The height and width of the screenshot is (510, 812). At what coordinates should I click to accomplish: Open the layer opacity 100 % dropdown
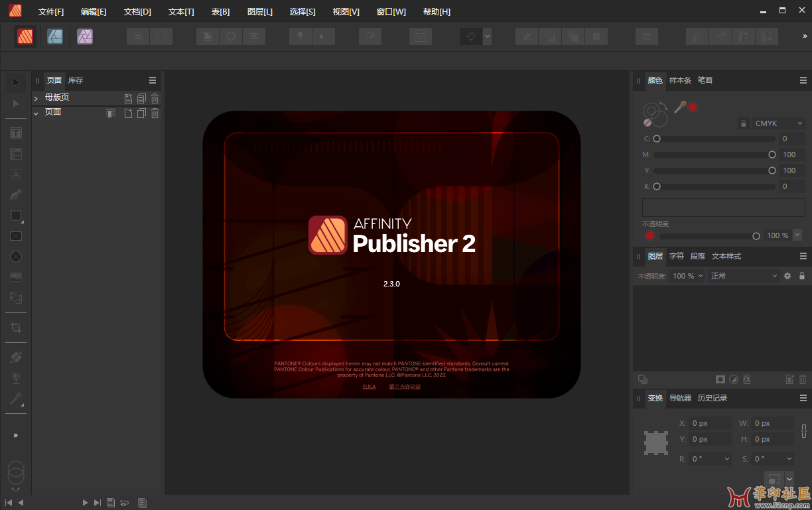tap(688, 276)
